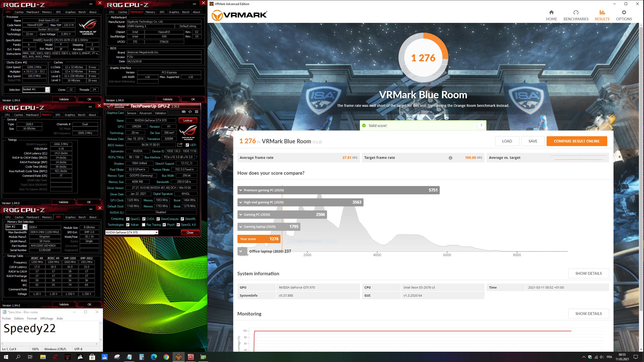644x362 pixels.
Task: Toggle the CUDA checkbox
Action: (144, 219)
